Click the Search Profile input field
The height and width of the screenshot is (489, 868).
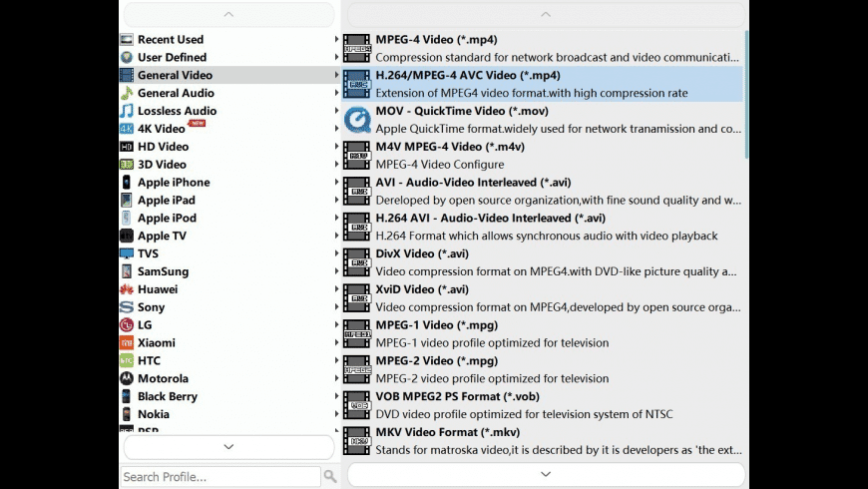click(220, 476)
